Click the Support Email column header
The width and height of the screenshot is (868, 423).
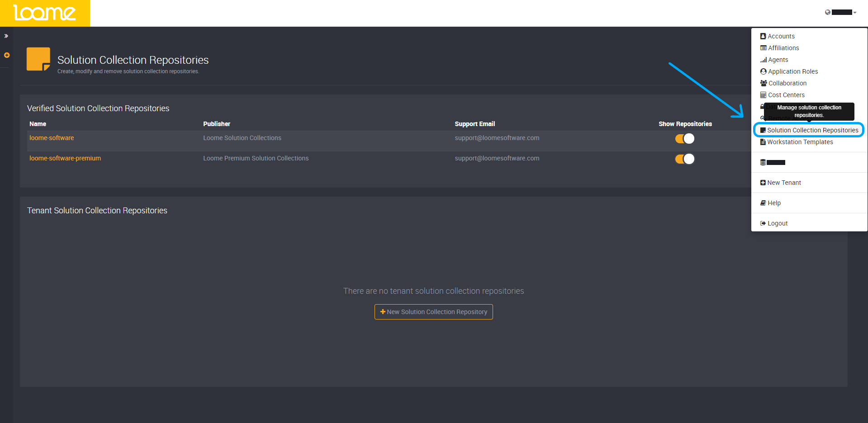tap(474, 124)
